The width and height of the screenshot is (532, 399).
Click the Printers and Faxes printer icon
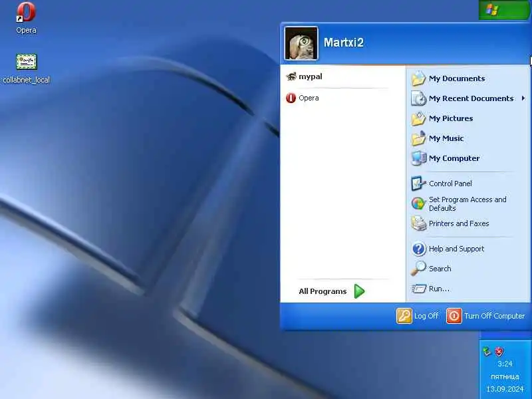pos(418,223)
